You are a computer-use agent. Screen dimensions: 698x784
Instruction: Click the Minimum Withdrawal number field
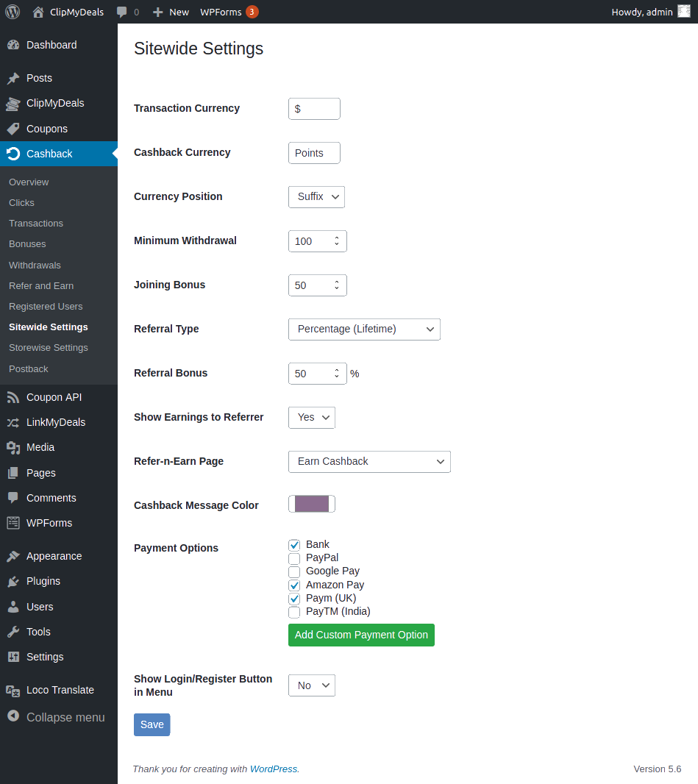pyautogui.click(x=318, y=241)
